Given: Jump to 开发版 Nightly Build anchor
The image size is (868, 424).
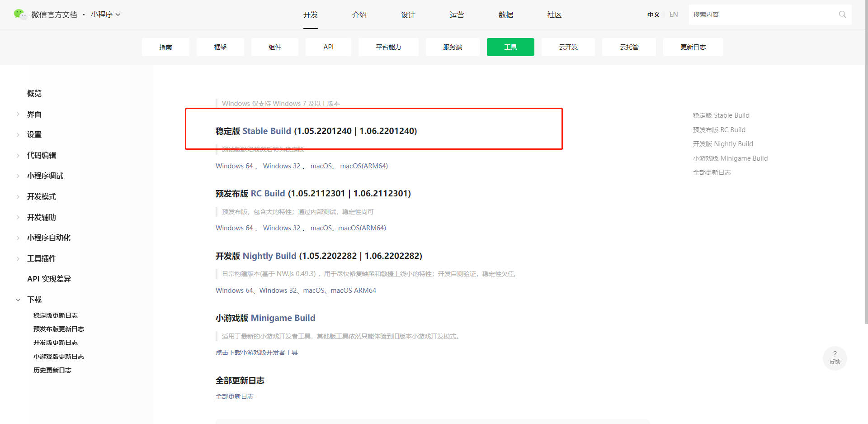Looking at the screenshot, I should pyautogui.click(x=722, y=143).
